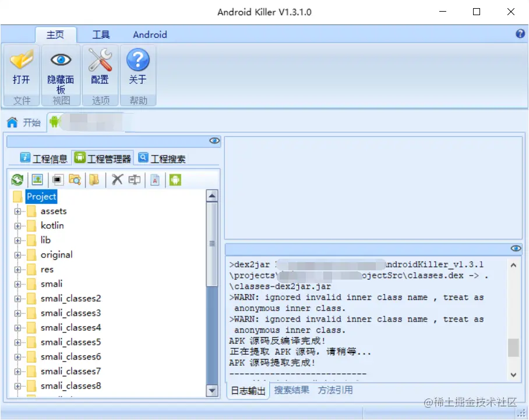529x420 pixels.
Task: Toggle the log panel eye visibility icon
Action: (x=516, y=249)
